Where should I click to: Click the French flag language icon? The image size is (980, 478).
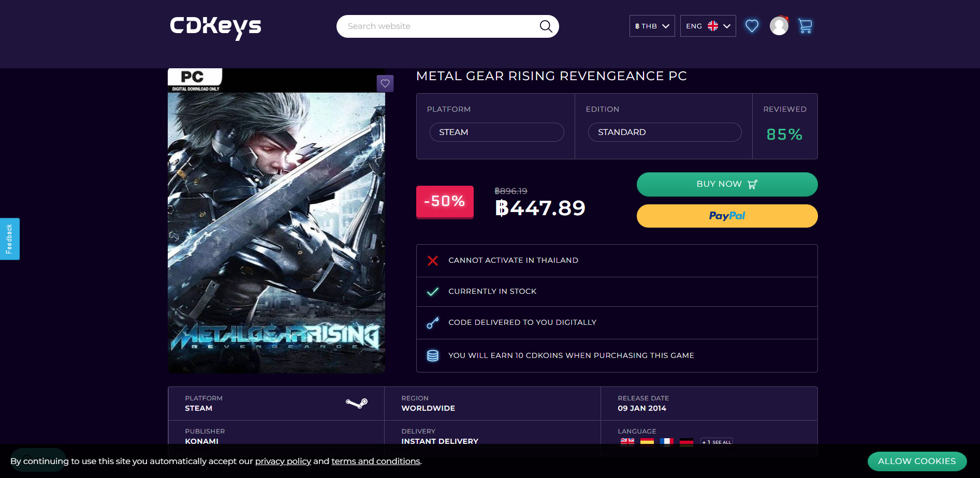(x=667, y=442)
